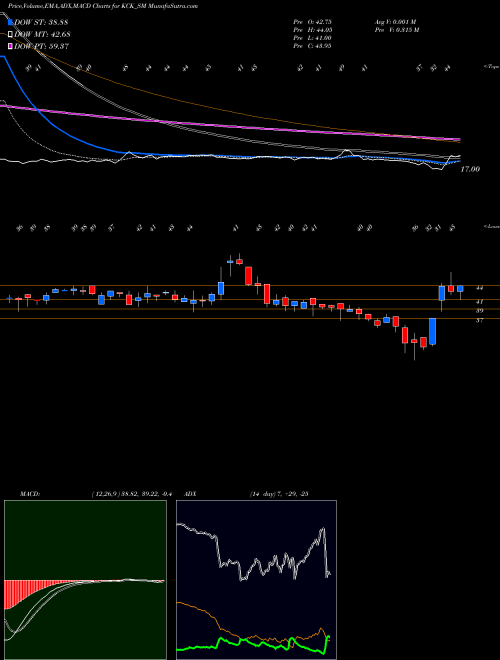Click the 'MACD:' panel heading
This screenshot has height=660, width=500.
pos(29,494)
